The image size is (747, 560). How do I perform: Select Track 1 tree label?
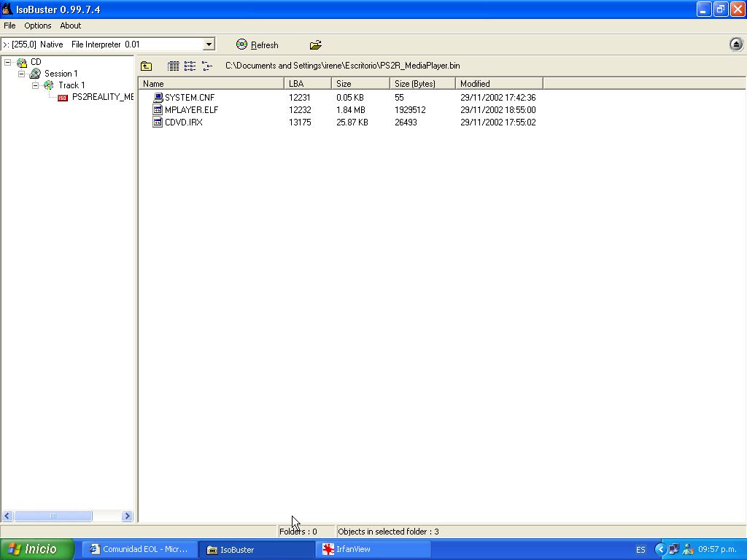(x=71, y=85)
